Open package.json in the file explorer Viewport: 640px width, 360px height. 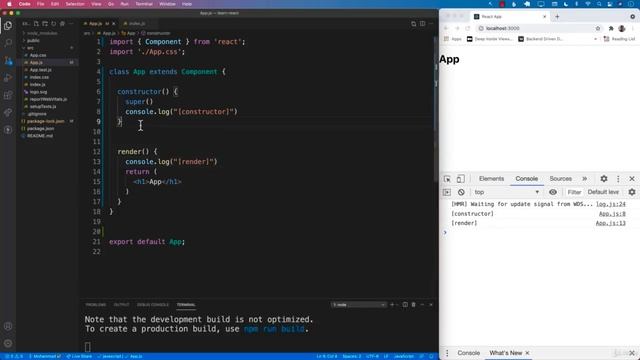(x=40, y=128)
